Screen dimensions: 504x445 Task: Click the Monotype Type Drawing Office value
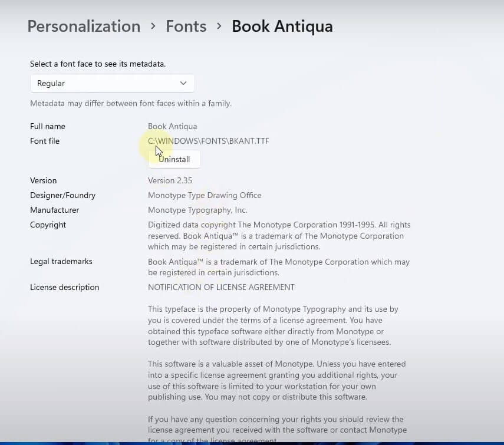click(x=205, y=195)
